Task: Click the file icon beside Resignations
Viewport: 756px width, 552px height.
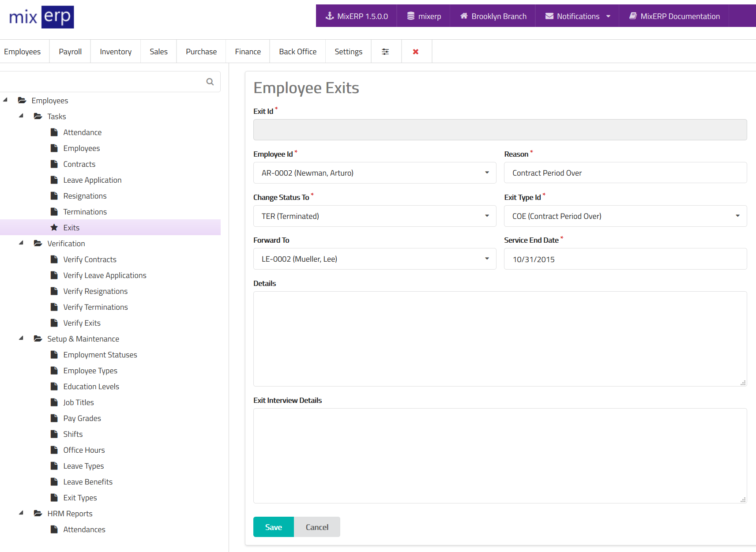Action: (x=54, y=195)
